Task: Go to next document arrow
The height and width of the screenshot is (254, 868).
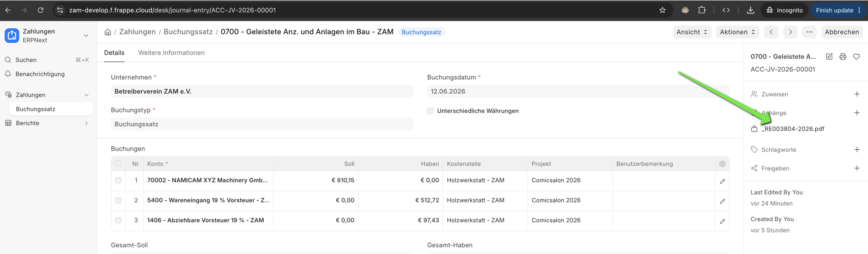Action: (x=790, y=32)
